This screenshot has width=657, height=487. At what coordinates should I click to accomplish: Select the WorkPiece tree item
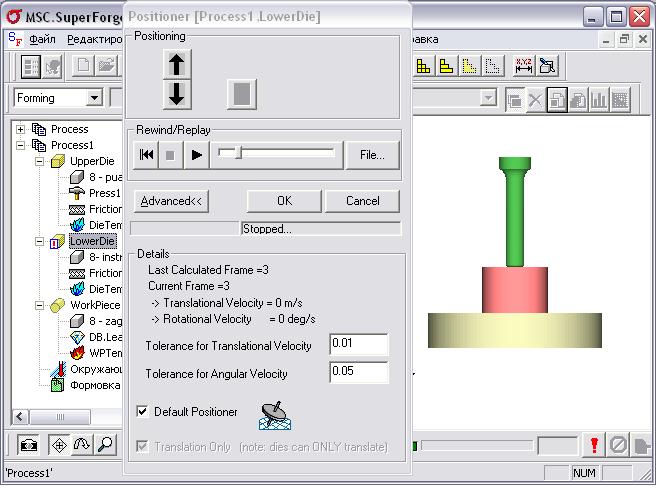pos(95,305)
